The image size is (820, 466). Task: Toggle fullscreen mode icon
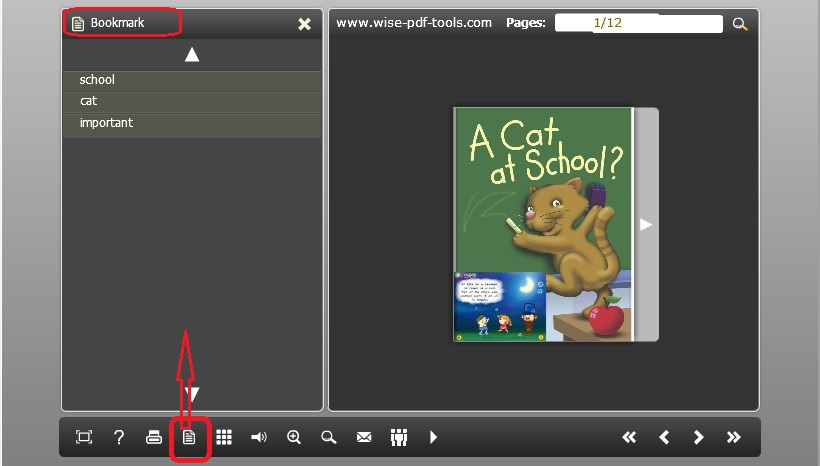point(84,437)
